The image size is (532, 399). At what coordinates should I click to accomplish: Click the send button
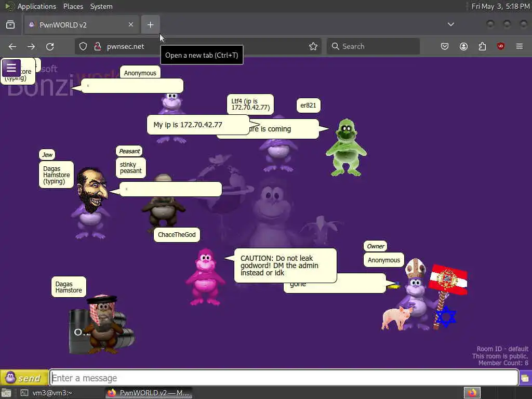24,378
